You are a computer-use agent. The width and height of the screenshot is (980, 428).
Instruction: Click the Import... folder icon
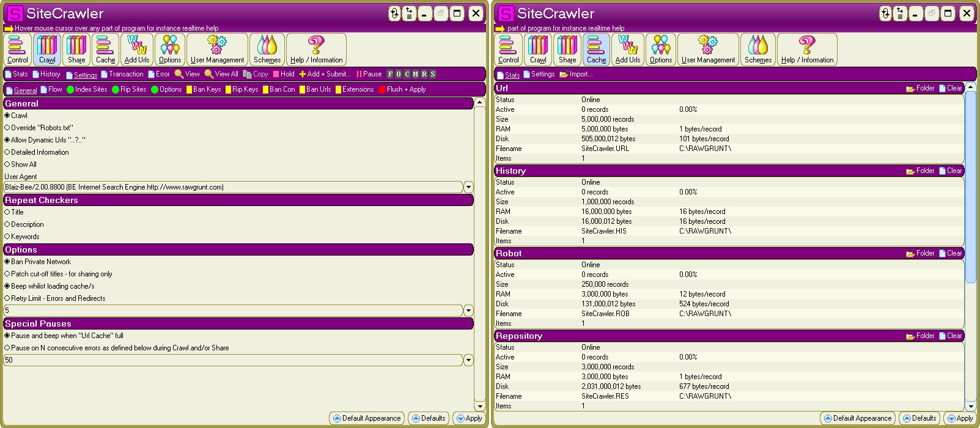tap(564, 75)
